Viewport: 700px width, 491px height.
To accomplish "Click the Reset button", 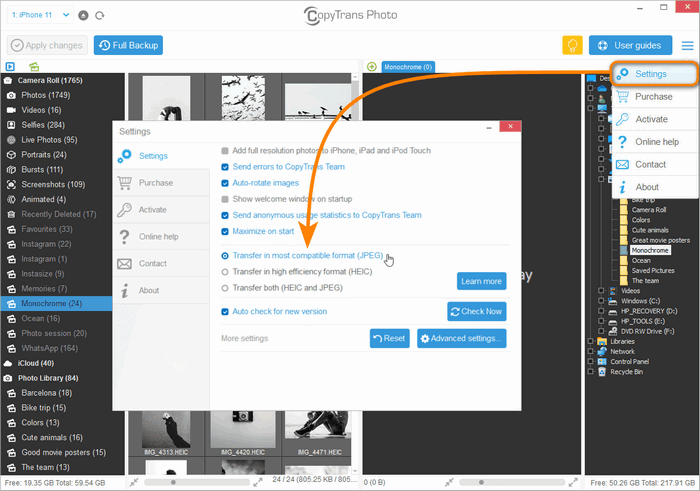I will (389, 338).
